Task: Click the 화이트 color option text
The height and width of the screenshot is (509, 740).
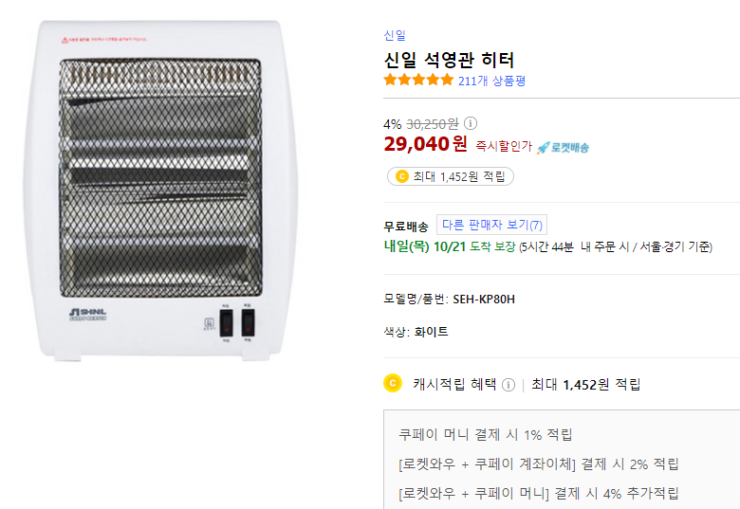Action: pyautogui.click(x=431, y=331)
